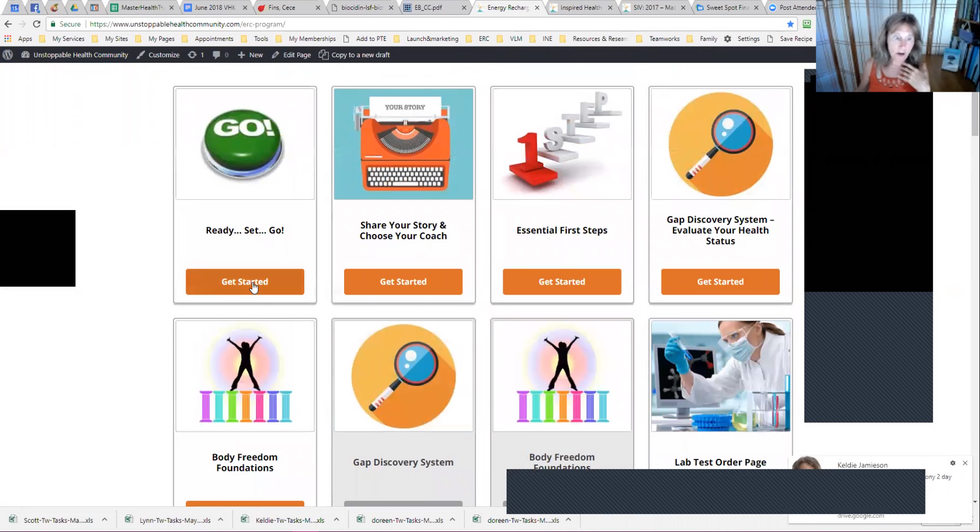Reload the page with the refresh icon
The width and height of the screenshot is (980, 532).
(37, 24)
